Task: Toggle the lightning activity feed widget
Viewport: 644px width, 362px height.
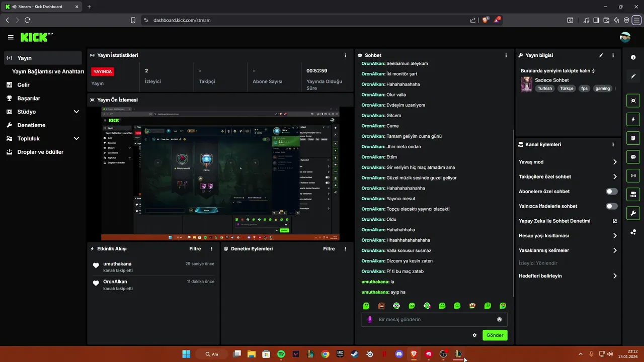Action: [633, 120]
